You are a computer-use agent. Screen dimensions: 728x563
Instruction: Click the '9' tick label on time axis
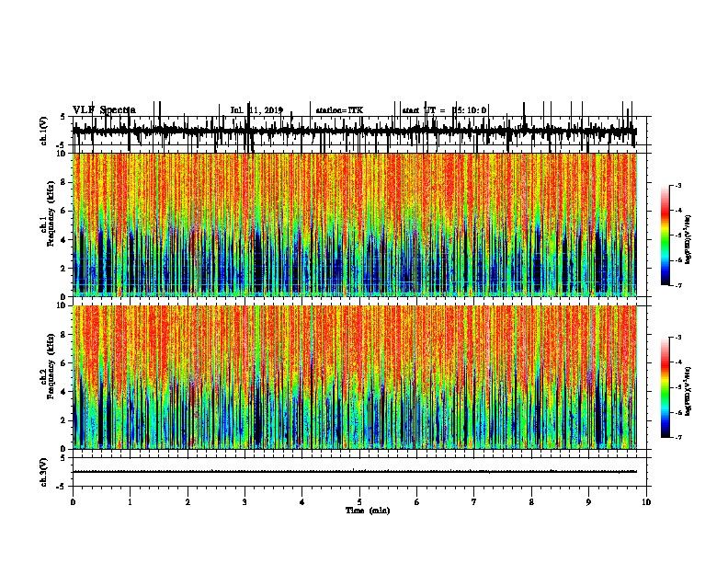point(588,502)
